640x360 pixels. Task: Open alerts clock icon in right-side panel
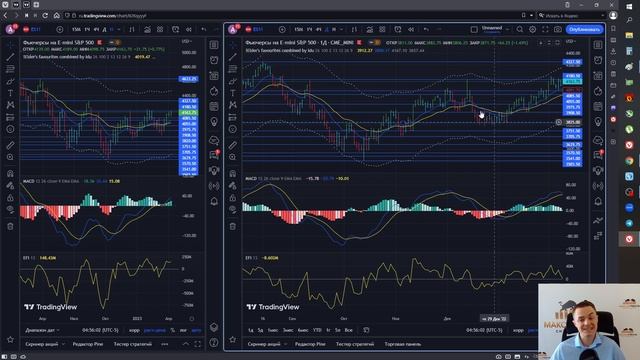[598, 60]
